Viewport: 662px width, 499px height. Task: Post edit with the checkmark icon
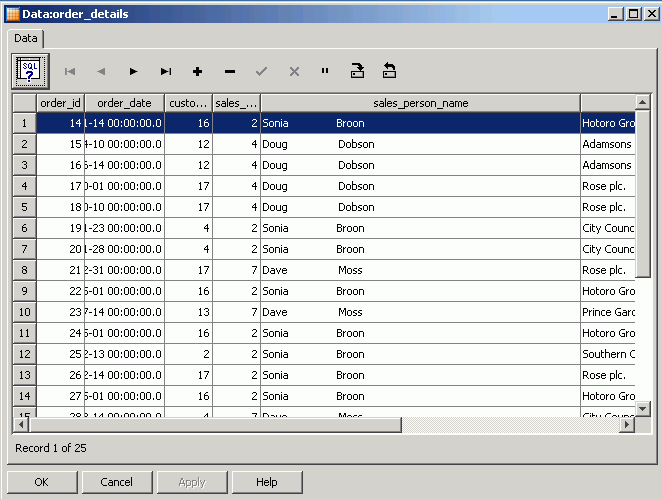coord(261,71)
